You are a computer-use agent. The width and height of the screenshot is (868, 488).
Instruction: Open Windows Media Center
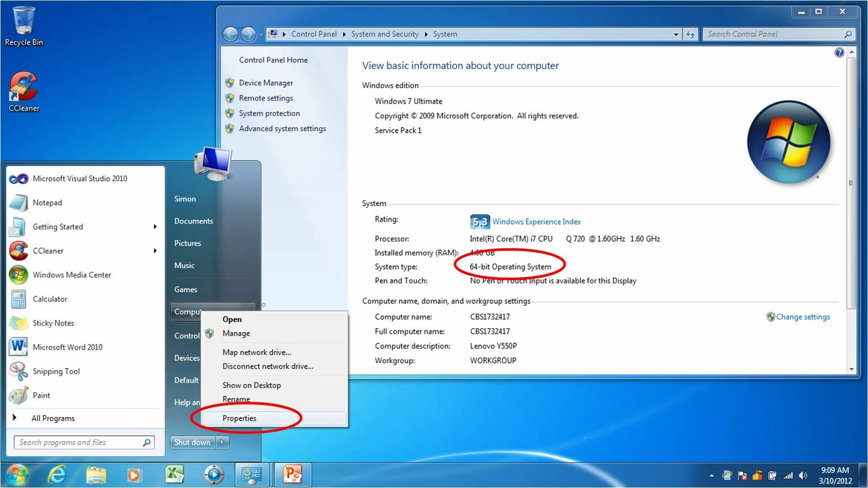(72, 275)
